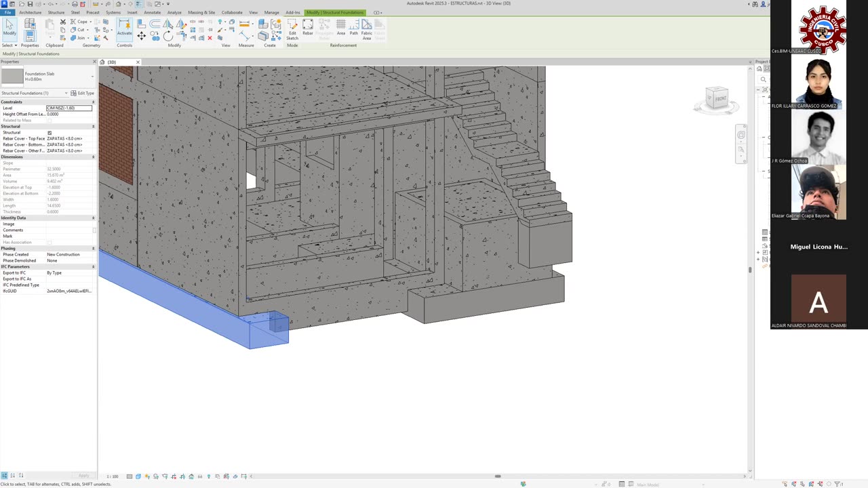Select the Rebar reinforcement tool
The image size is (868, 488).
308,26
